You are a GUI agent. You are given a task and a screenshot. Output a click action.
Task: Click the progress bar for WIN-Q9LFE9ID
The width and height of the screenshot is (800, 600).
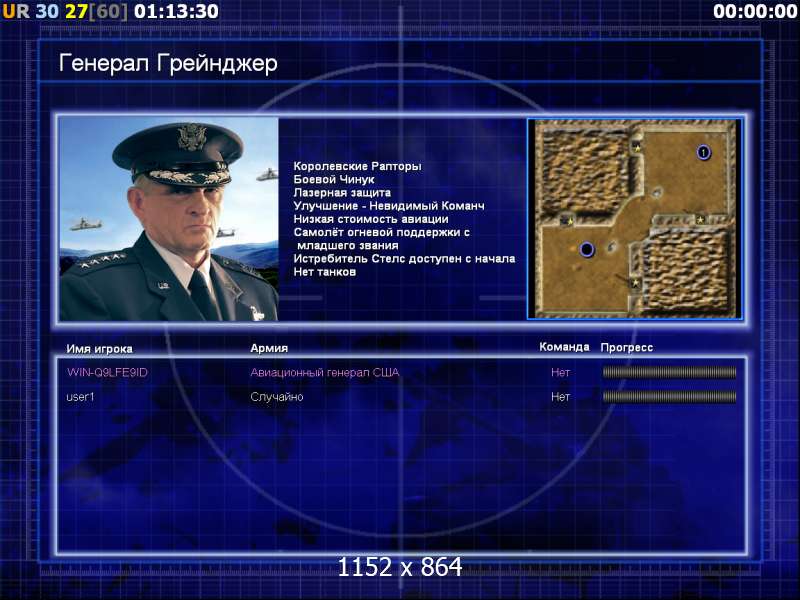click(x=669, y=372)
